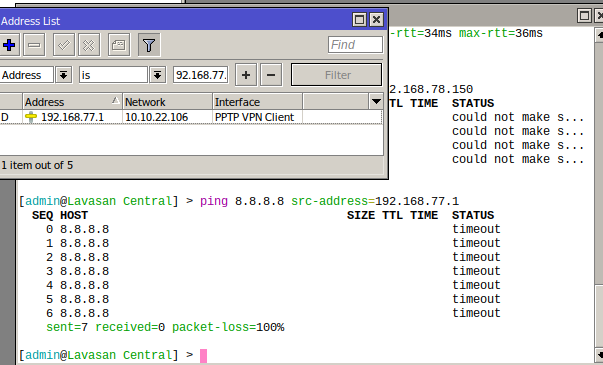
Task: Toggle the funnel filter icon
Action: 149,45
